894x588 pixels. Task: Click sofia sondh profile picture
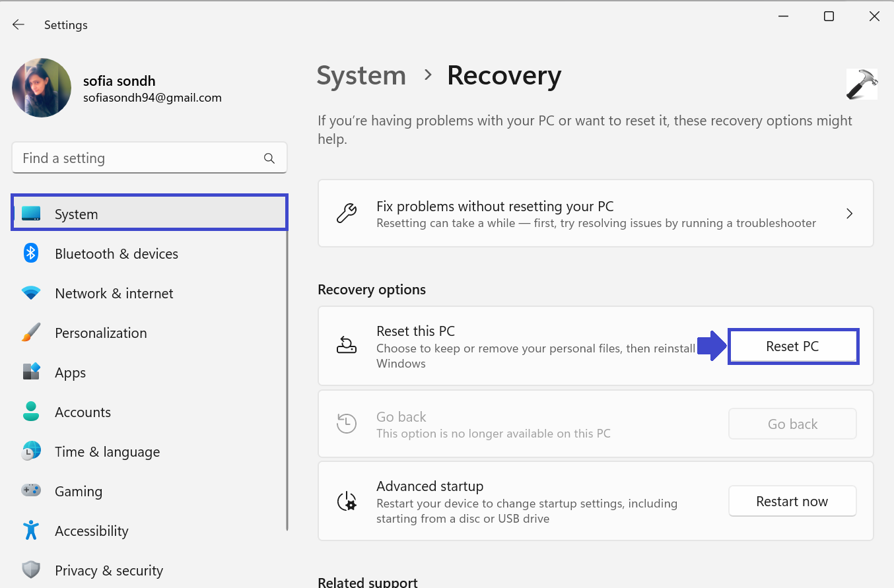(42, 88)
